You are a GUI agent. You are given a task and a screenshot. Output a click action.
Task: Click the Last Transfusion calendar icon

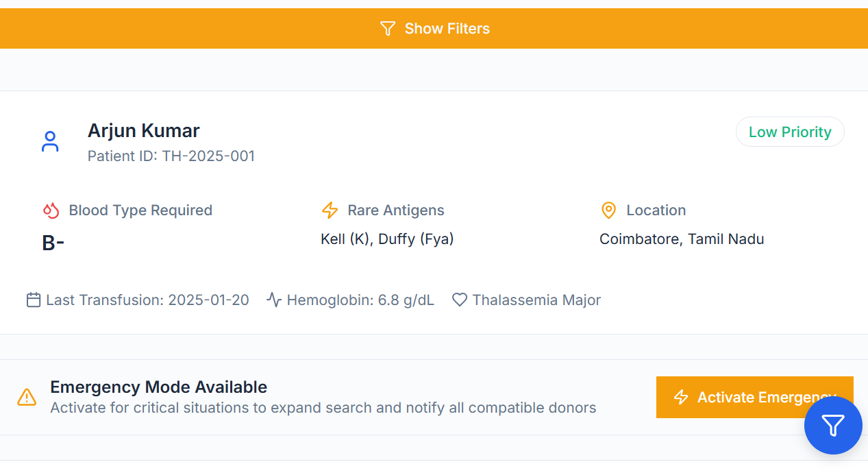tap(34, 300)
